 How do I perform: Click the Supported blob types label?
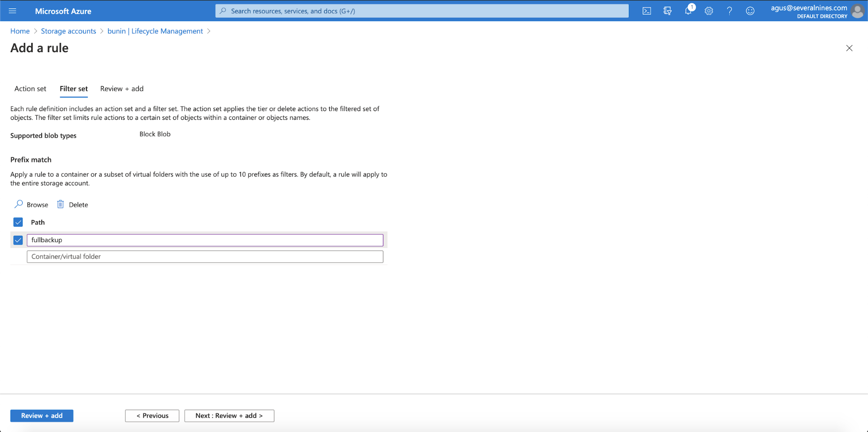click(x=43, y=135)
